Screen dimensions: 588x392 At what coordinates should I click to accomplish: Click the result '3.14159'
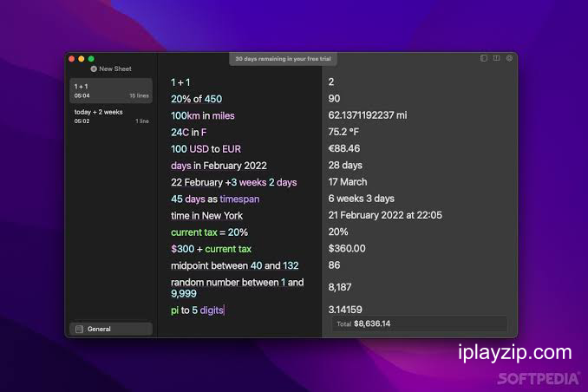(x=345, y=310)
